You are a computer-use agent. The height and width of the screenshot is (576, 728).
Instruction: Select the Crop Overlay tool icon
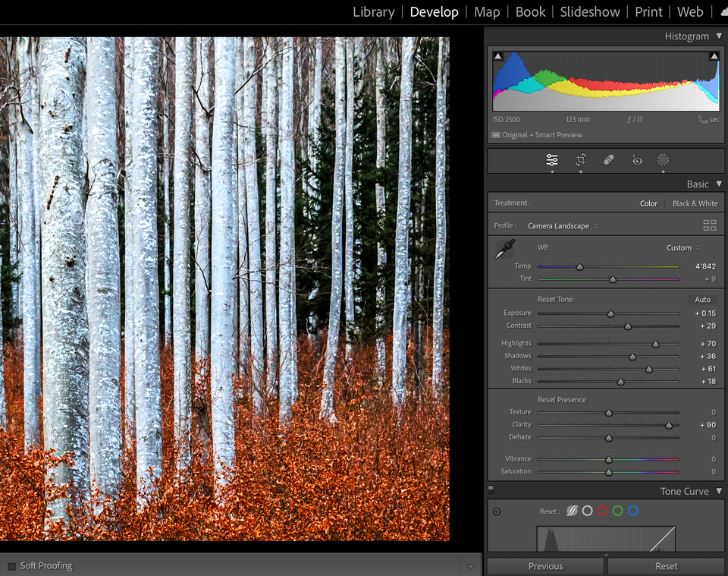580,160
